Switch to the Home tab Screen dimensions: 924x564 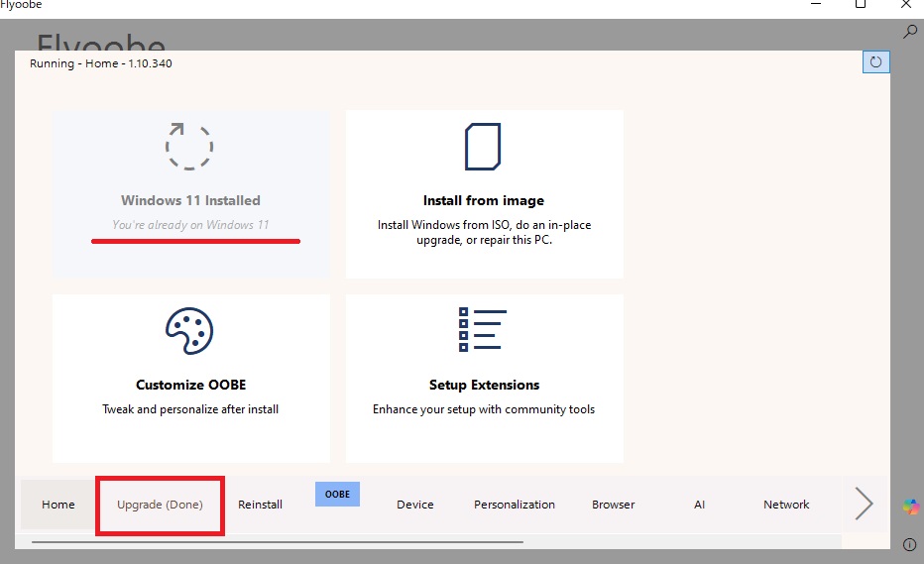(58, 505)
